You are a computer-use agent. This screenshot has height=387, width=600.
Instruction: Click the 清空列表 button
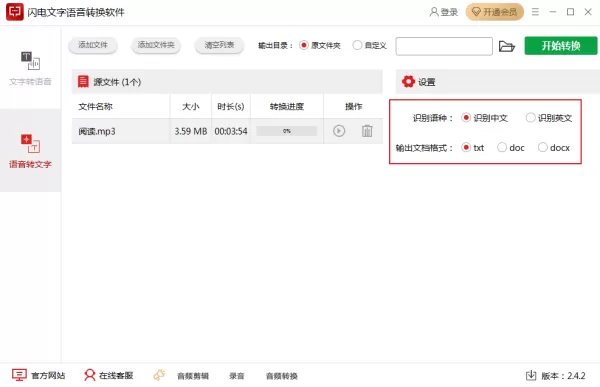coord(219,45)
